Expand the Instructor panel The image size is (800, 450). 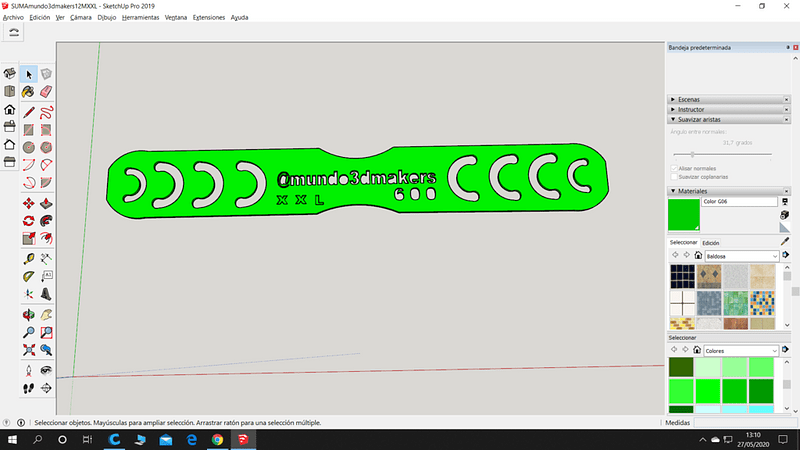[x=729, y=109]
